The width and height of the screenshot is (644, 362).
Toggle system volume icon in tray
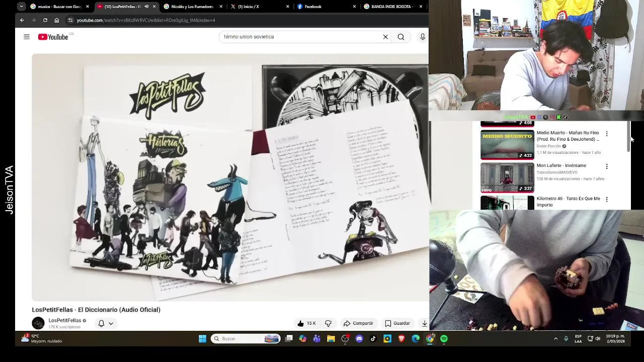(598, 338)
